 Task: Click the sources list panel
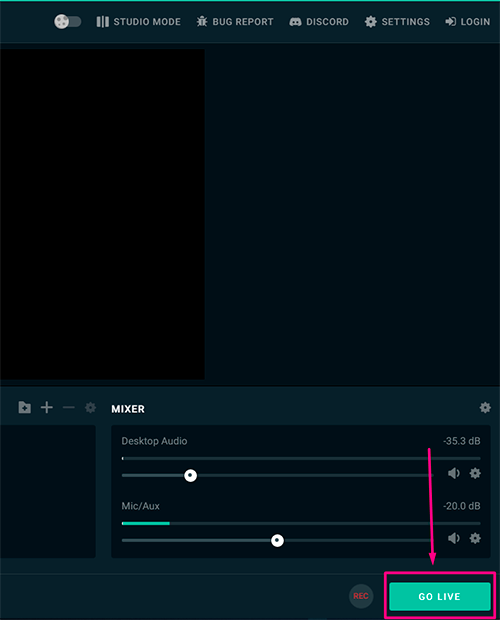[48, 491]
